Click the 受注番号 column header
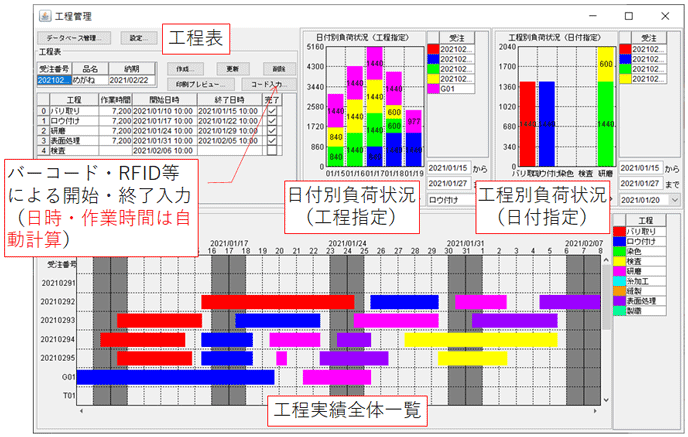688x437 pixels. pyautogui.click(x=54, y=69)
